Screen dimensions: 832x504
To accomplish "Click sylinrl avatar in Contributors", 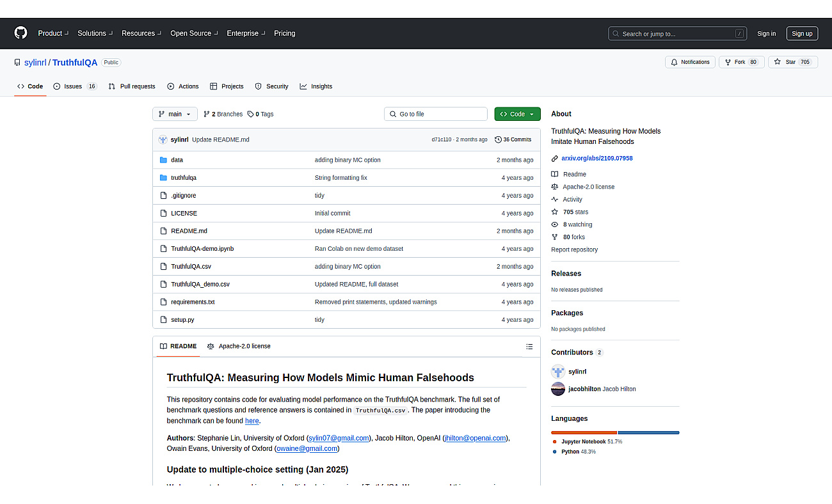I will point(558,372).
